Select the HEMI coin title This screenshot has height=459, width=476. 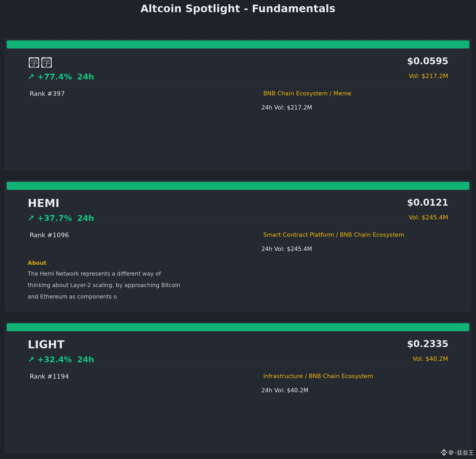point(43,203)
